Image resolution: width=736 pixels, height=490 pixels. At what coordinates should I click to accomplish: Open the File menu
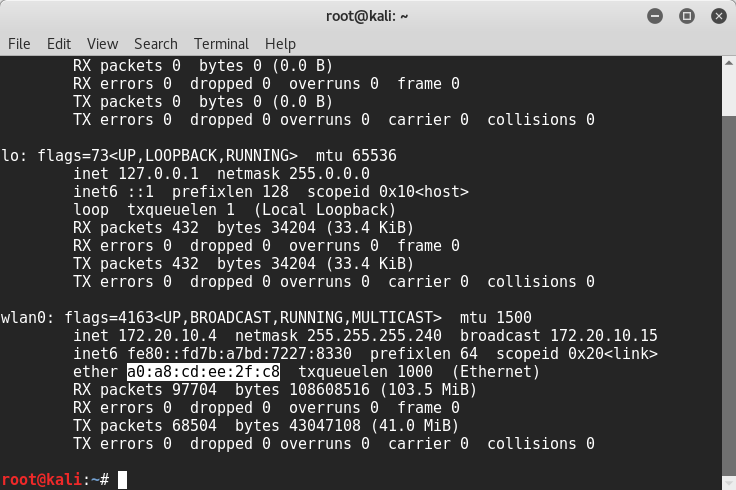click(19, 44)
